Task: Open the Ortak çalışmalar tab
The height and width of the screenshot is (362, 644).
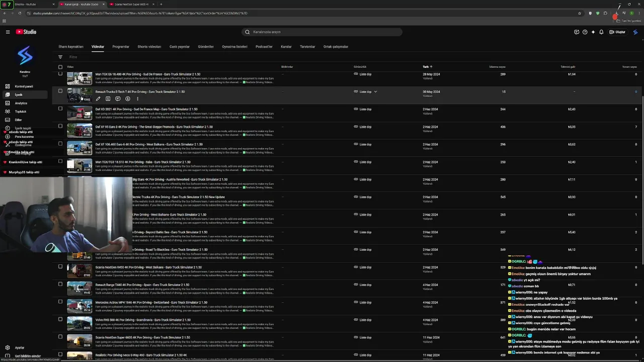Action: tap(336, 47)
